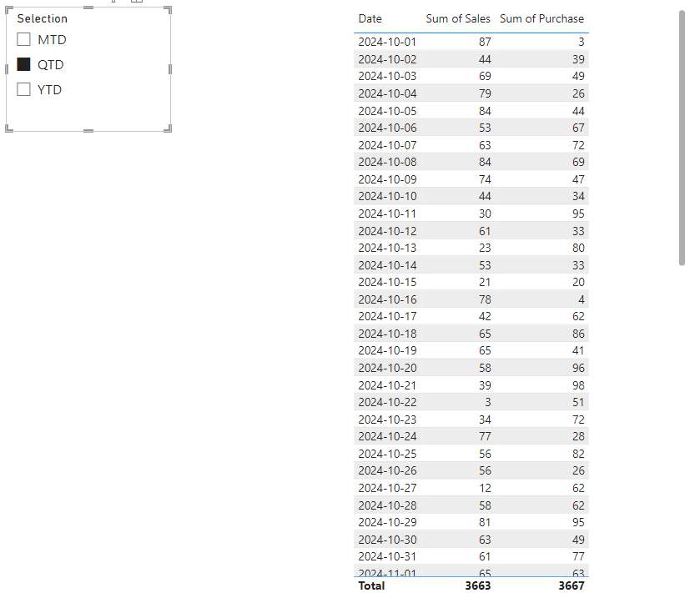Click total sales value 3663
700x593 pixels.
pyautogui.click(x=478, y=585)
